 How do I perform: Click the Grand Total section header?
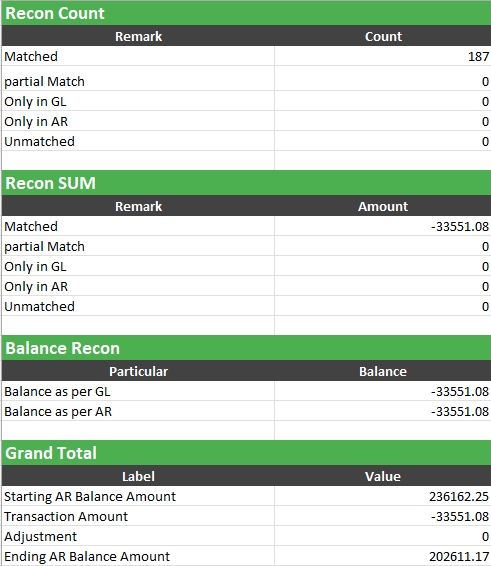(246, 453)
